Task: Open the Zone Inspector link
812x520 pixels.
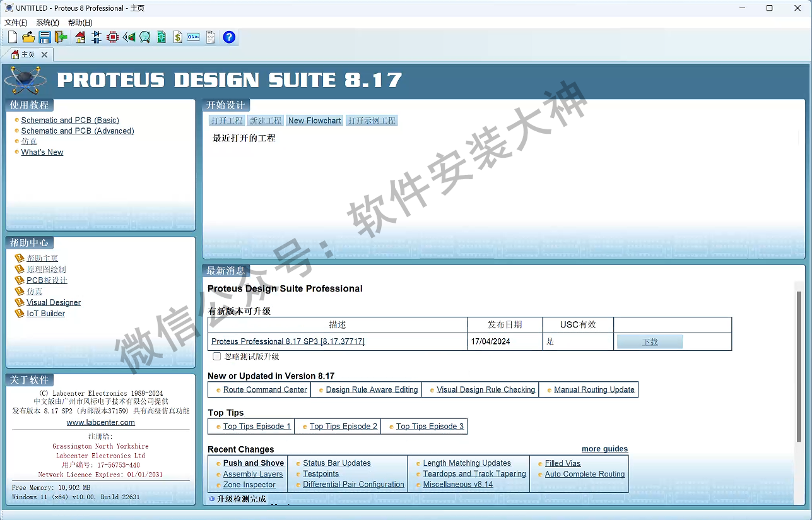Action: (249, 485)
